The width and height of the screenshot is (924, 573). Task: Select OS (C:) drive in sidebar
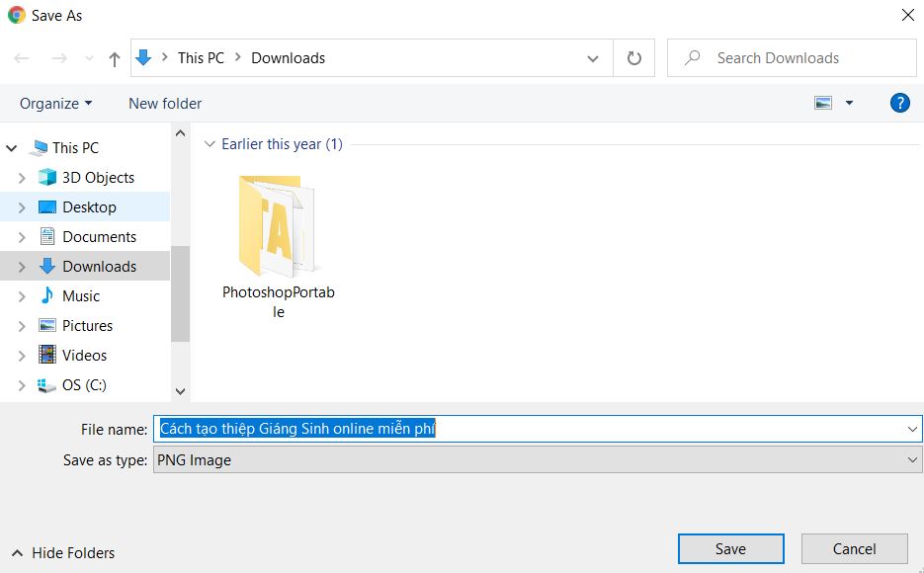[x=84, y=385]
